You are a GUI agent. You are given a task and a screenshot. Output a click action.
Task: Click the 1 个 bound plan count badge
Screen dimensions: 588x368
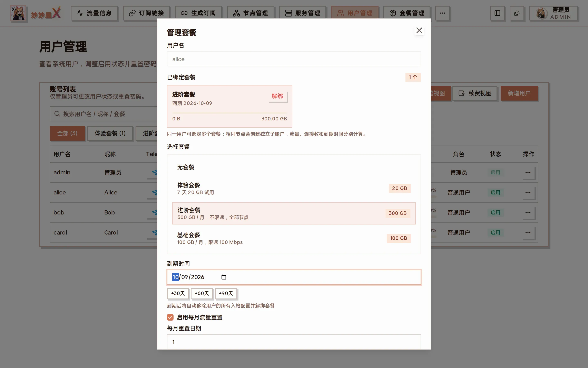(413, 77)
